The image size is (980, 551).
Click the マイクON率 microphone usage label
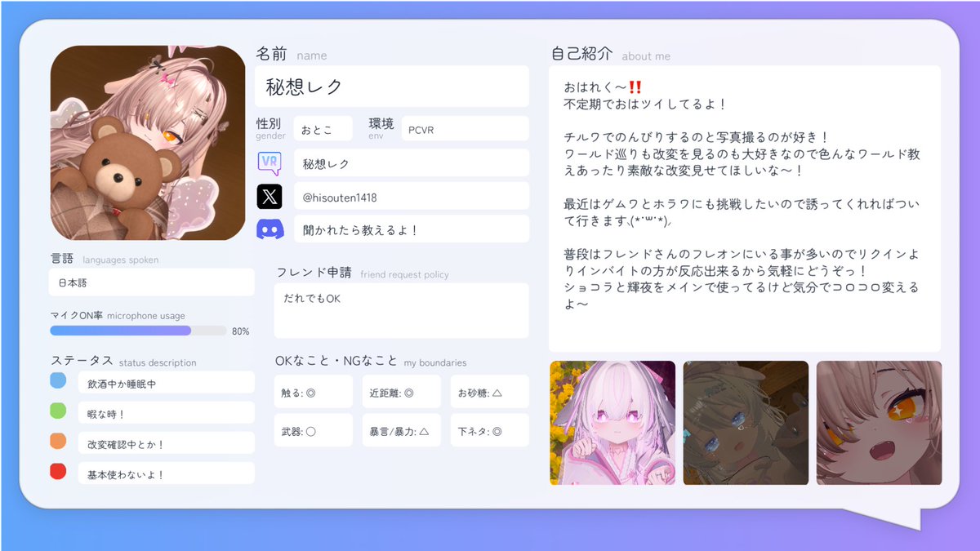(118, 316)
